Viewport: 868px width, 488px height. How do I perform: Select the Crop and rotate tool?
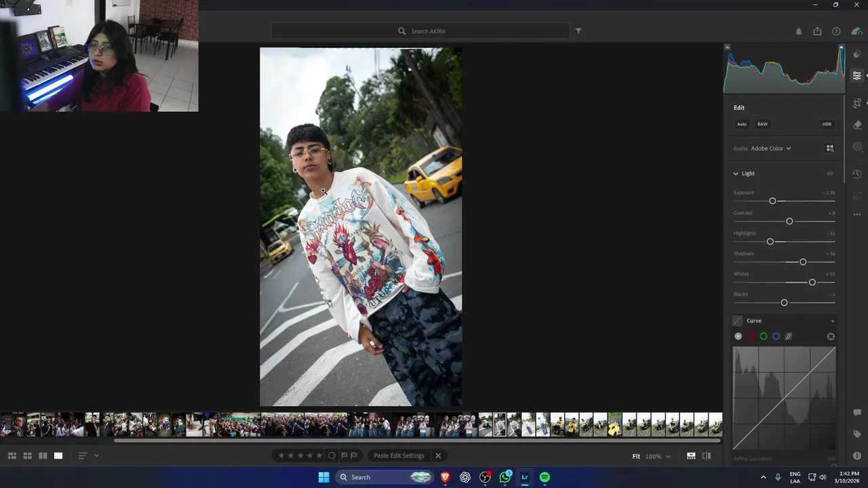pos(857,103)
